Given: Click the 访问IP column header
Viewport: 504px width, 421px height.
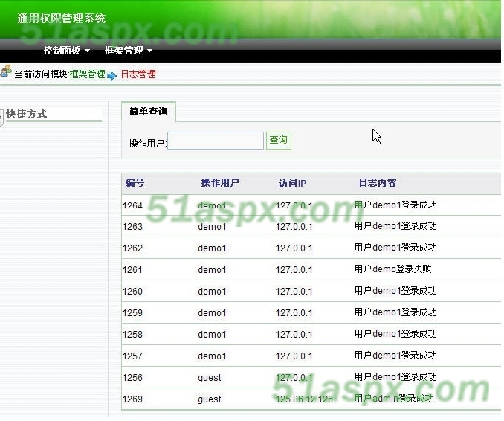Looking at the screenshot, I should 292,183.
